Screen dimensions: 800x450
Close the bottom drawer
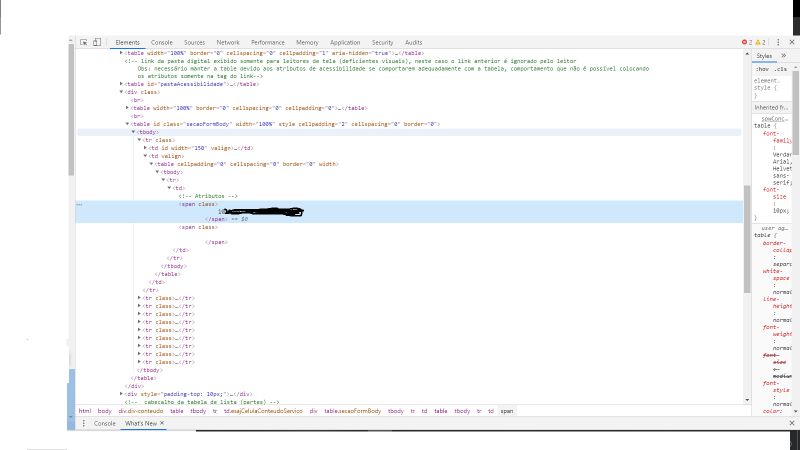[792, 423]
